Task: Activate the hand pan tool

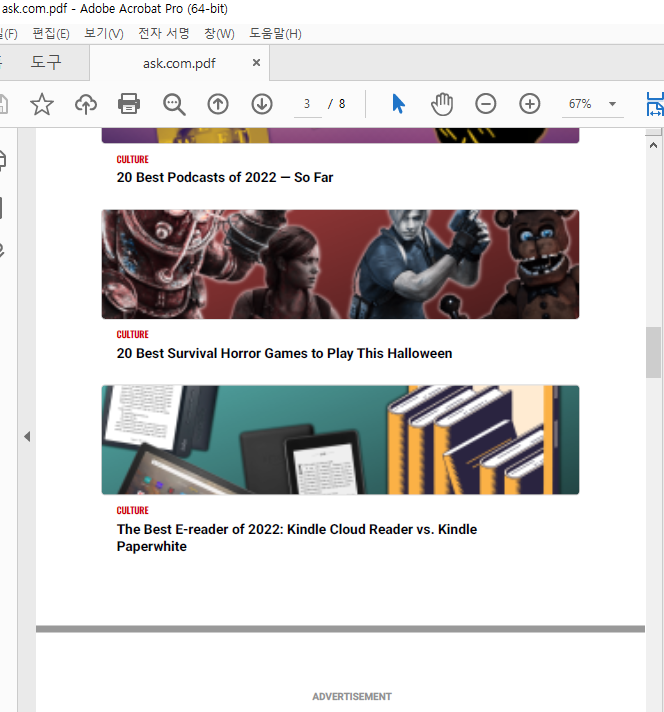Action: tap(442, 104)
